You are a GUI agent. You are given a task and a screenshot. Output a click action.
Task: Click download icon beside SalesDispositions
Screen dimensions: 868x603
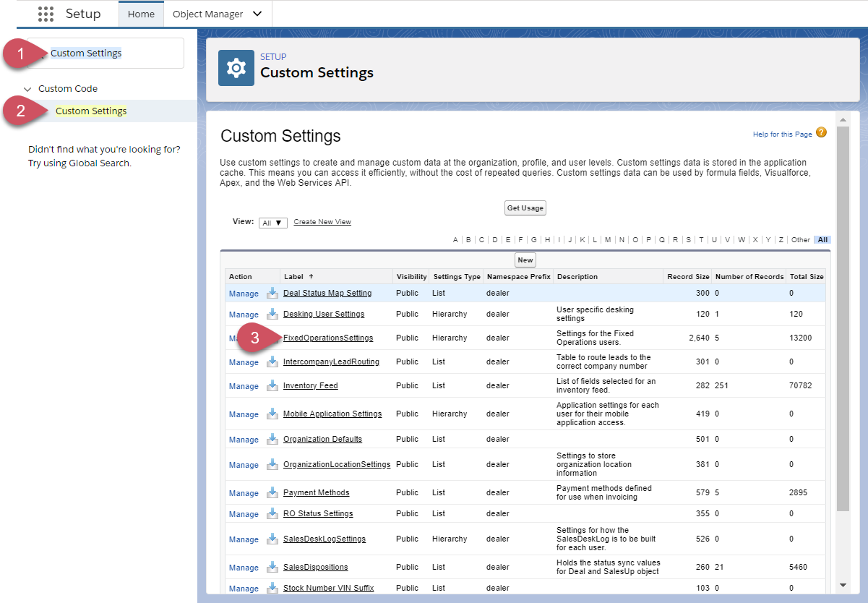(272, 567)
